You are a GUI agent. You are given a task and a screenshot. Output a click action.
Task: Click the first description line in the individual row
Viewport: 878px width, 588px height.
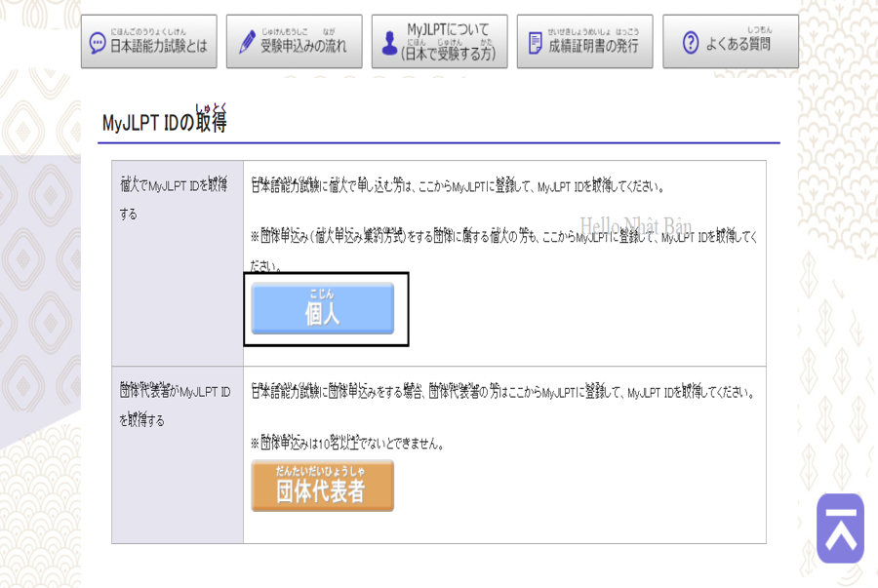[458, 185]
